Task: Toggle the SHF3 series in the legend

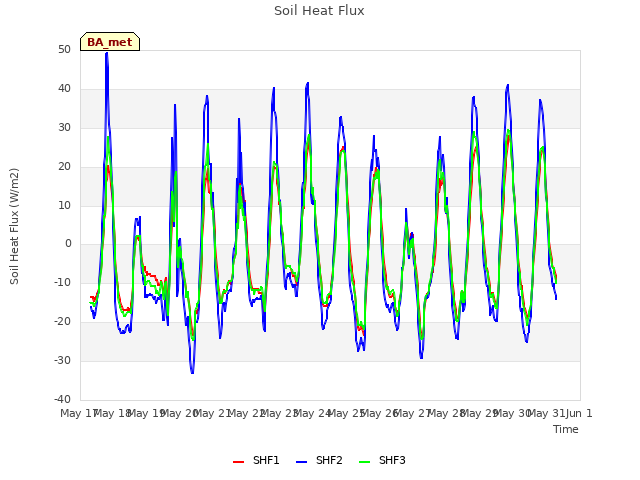Action: click(x=382, y=460)
